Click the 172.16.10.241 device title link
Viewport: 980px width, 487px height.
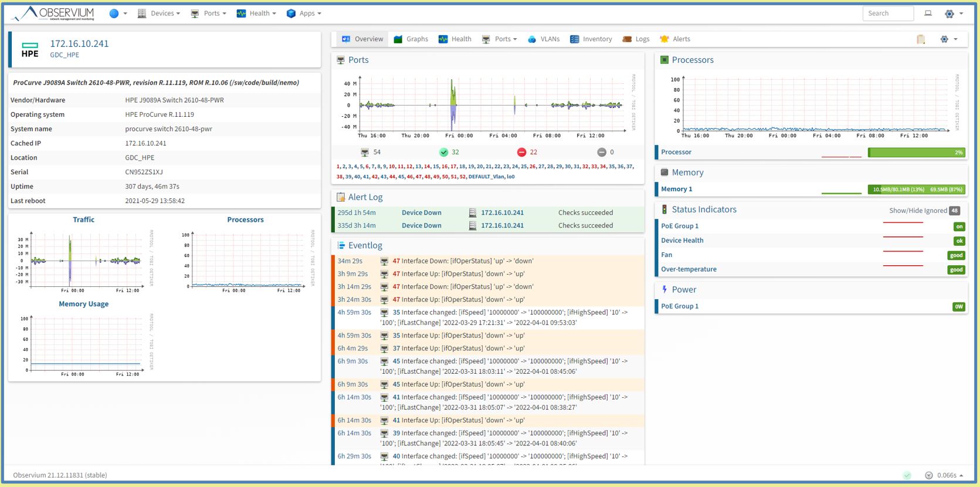tap(79, 44)
